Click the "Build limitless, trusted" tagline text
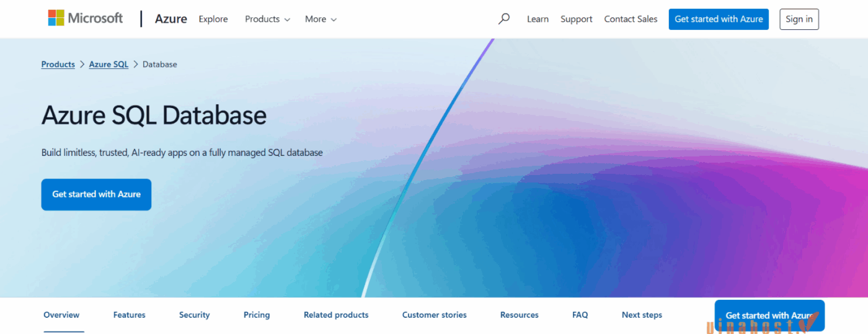868x334 pixels. coord(182,152)
